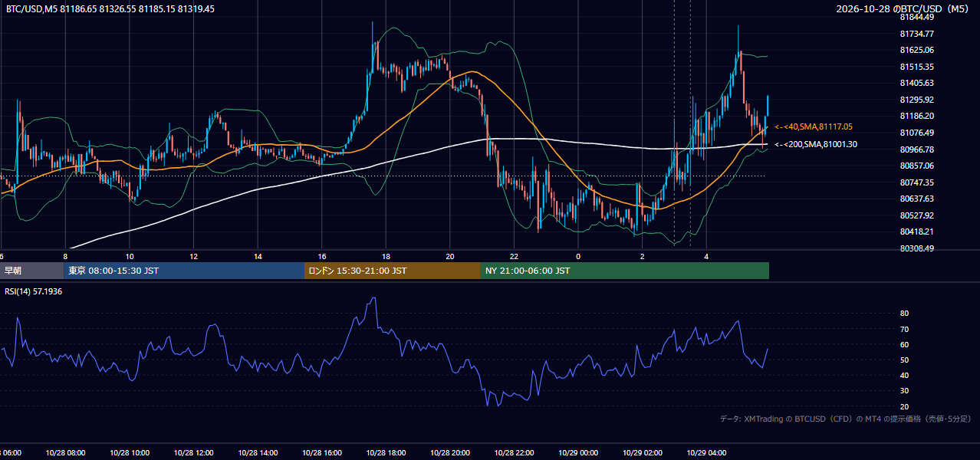980x460 pixels.
Task: Click the RSI(14) 57.1936 indicator label
Action: (x=34, y=292)
